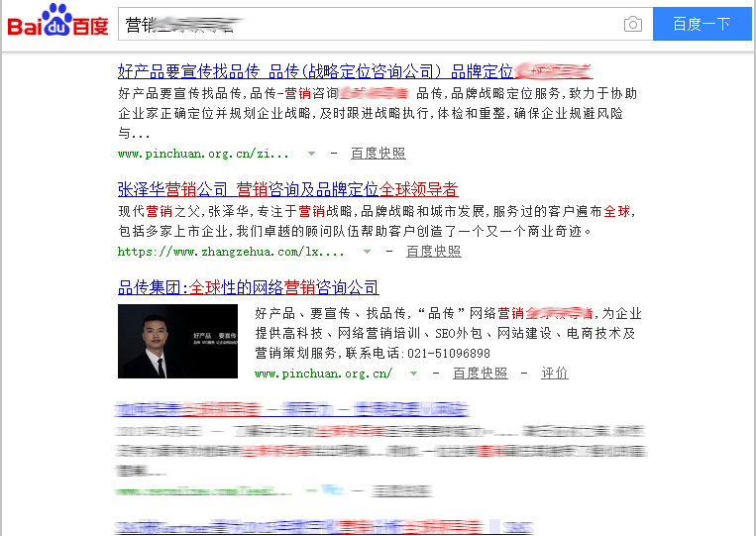Open the blurred fourth result title link
The image size is (756, 536).
click(291, 410)
